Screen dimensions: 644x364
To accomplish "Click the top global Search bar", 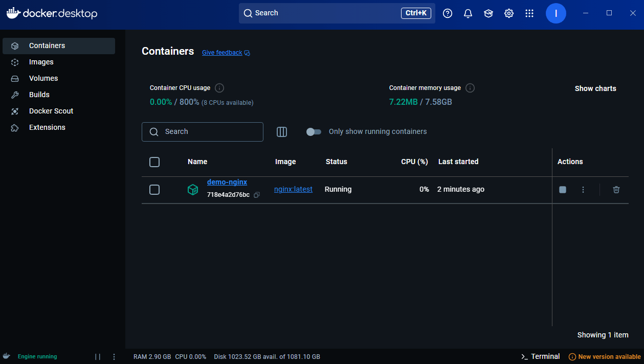I will point(337,13).
